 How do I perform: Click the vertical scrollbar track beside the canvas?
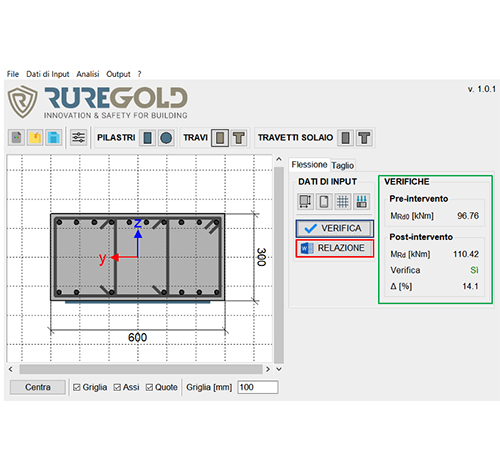(x=279, y=265)
